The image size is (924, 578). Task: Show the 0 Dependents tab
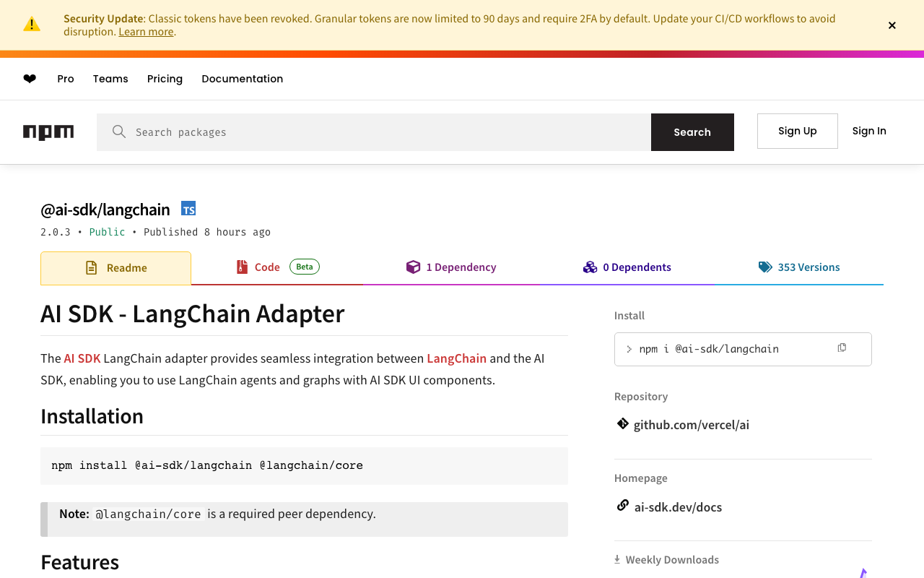627,267
